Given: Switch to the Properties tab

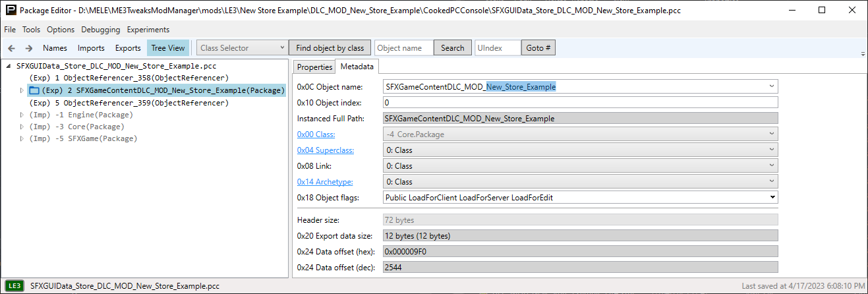Looking at the screenshot, I should (x=314, y=67).
